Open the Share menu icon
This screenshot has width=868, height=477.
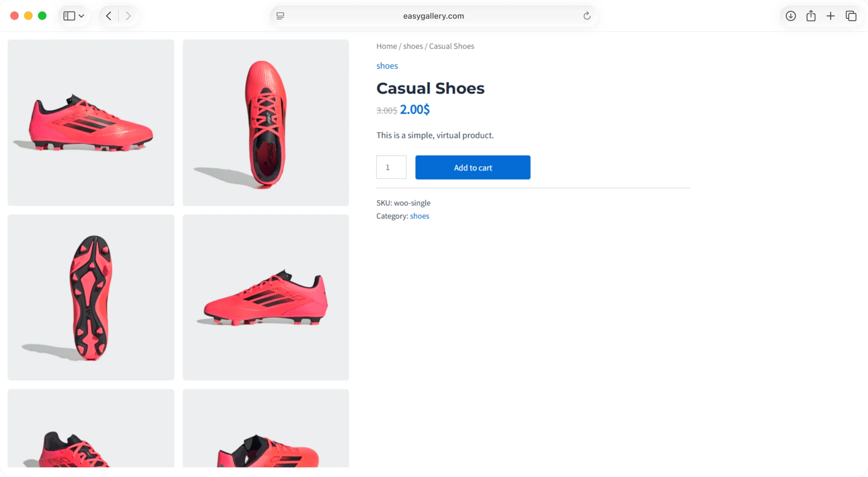[x=811, y=16]
